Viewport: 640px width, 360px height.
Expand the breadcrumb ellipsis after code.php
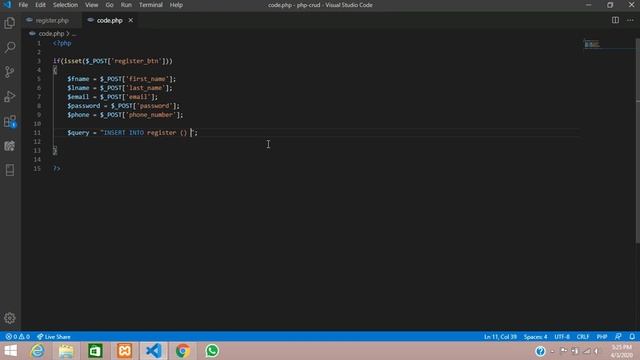[74, 33]
